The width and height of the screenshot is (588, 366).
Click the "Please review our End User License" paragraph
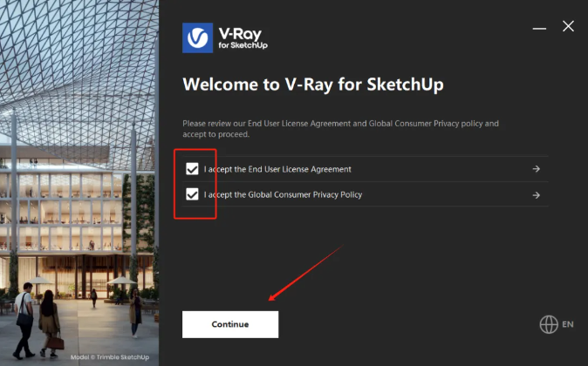[x=340, y=129]
